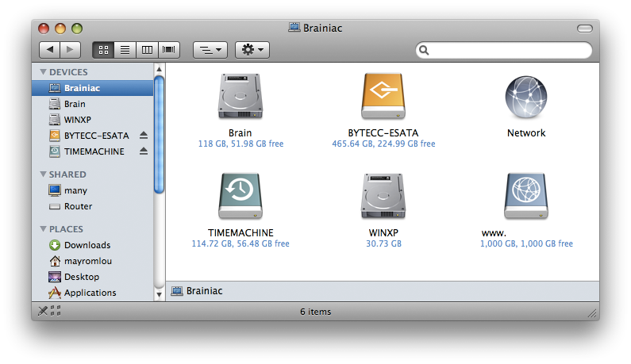Select BYTECC-ESATA in the sidebar
The height and width of the screenshot is (364, 631).
(x=93, y=136)
